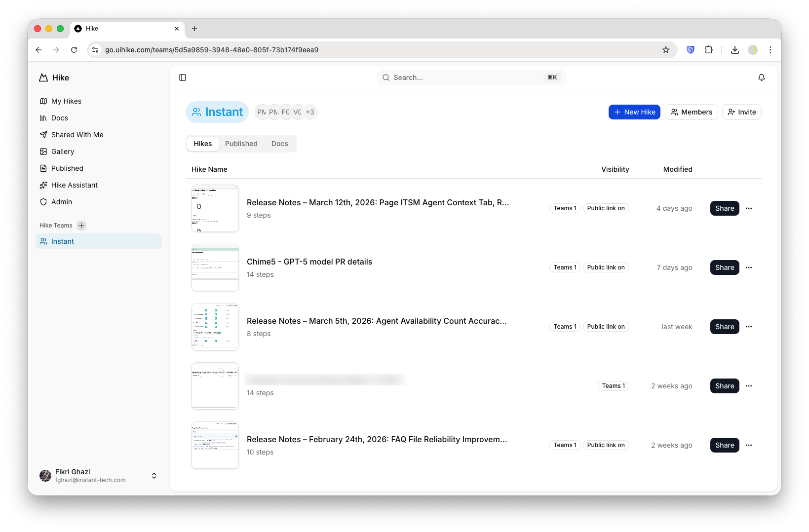
Task: Open the account switcher chevron for Fikri Ghazi
Action: [x=154, y=476]
